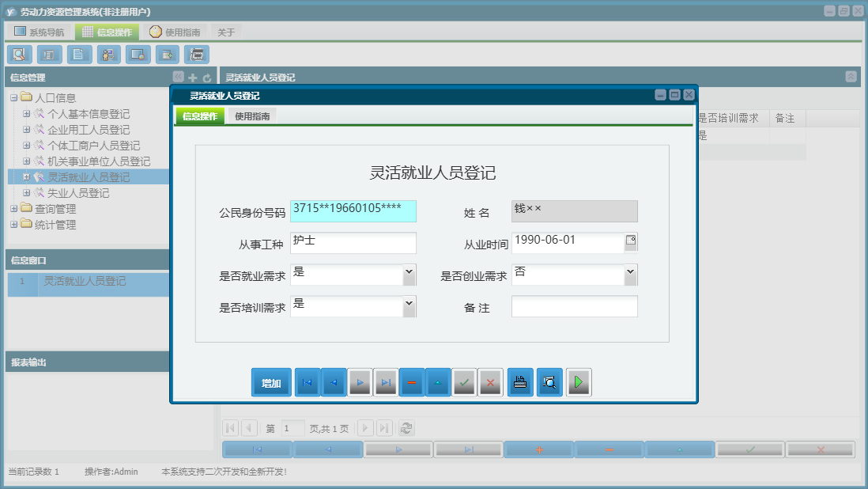Open print preview in the registration dialog
The height and width of the screenshot is (489, 868).
pyautogui.click(x=549, y=382)
